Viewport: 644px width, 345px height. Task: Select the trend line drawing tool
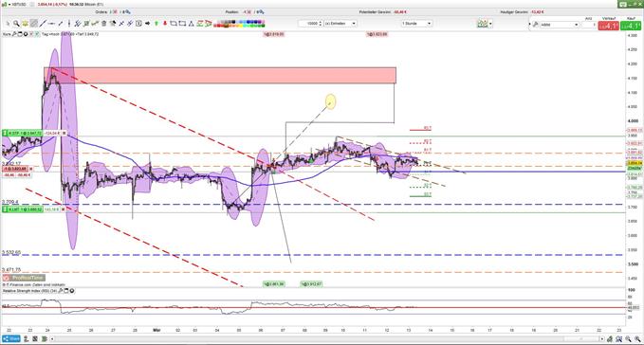click(x=43, y=24)
